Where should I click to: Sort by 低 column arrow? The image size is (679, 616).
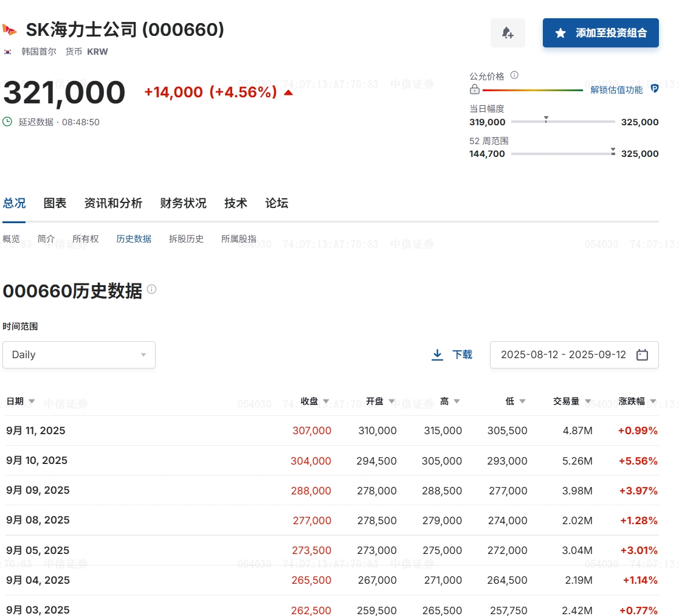[522, 401]
